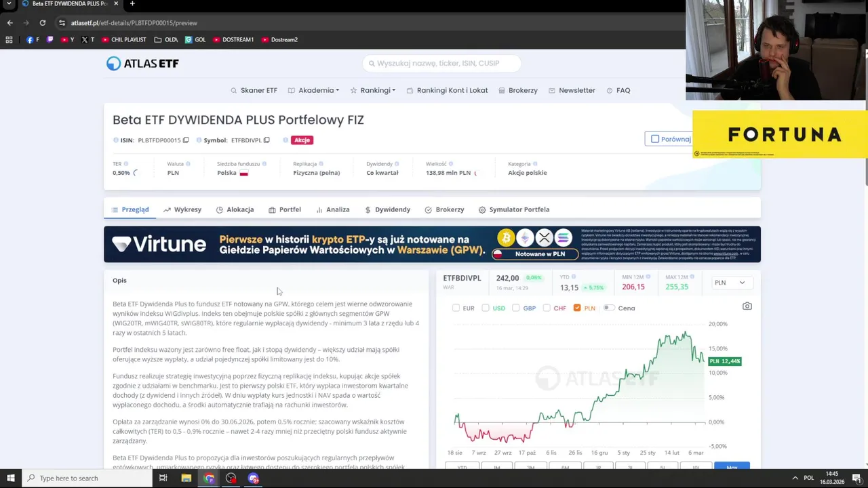Open the Skaner ETF link
Screen dimensions: 868x488
[x=254, y=90]
